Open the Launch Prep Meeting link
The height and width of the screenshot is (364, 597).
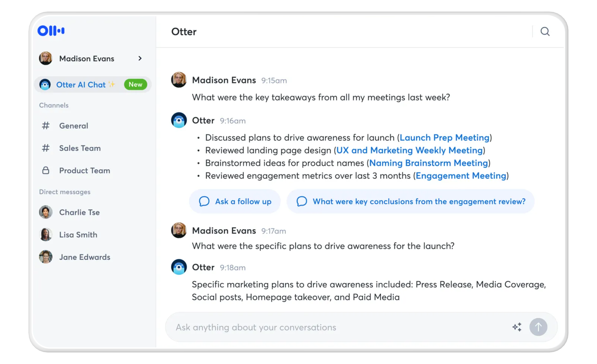click(444, 137)
